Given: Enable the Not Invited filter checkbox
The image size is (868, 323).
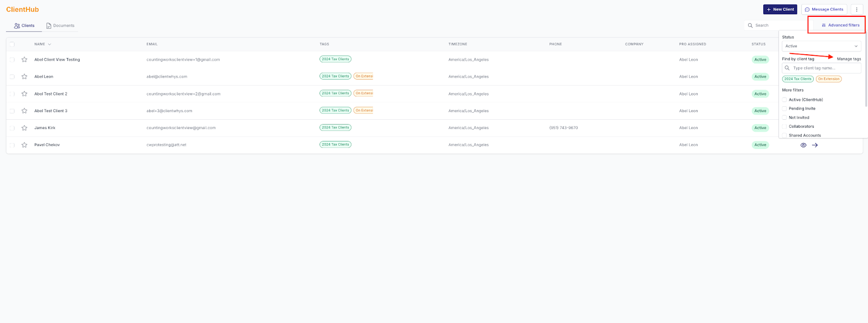Looking at the screenshot, I should [784, 118].
